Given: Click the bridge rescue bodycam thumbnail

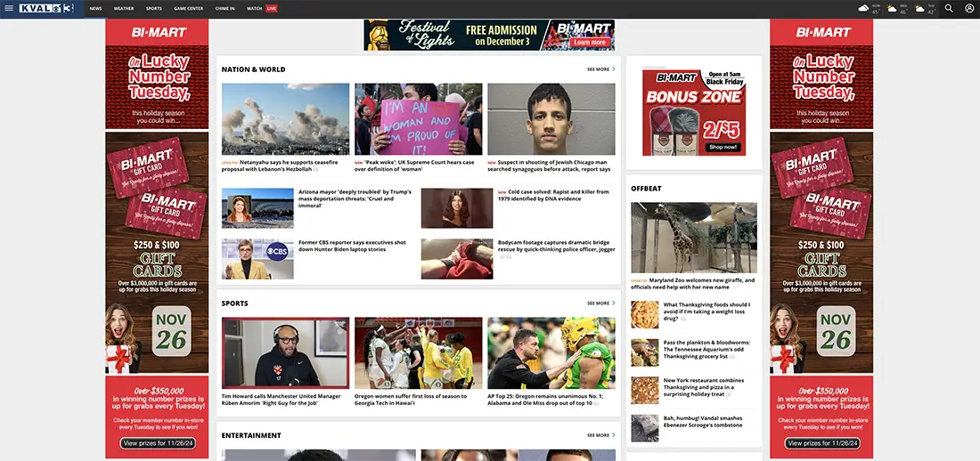Looking at the screenshot, I should 457,259.
